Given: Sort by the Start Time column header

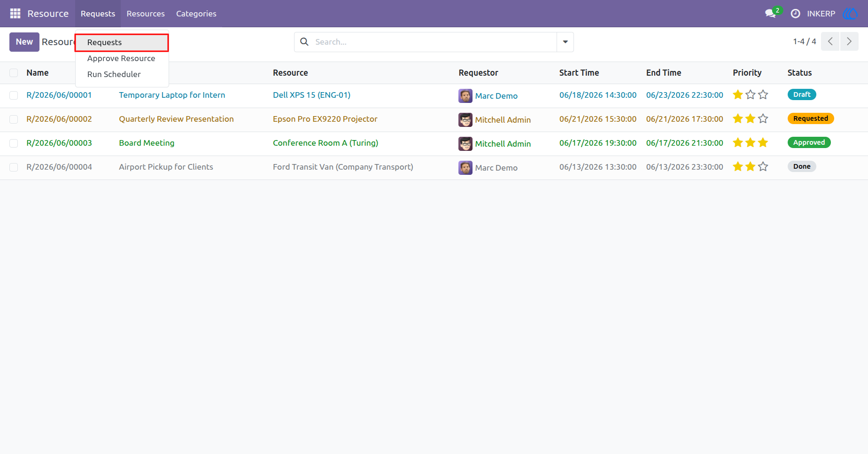Looking at the screenshot, I should 579,73.
